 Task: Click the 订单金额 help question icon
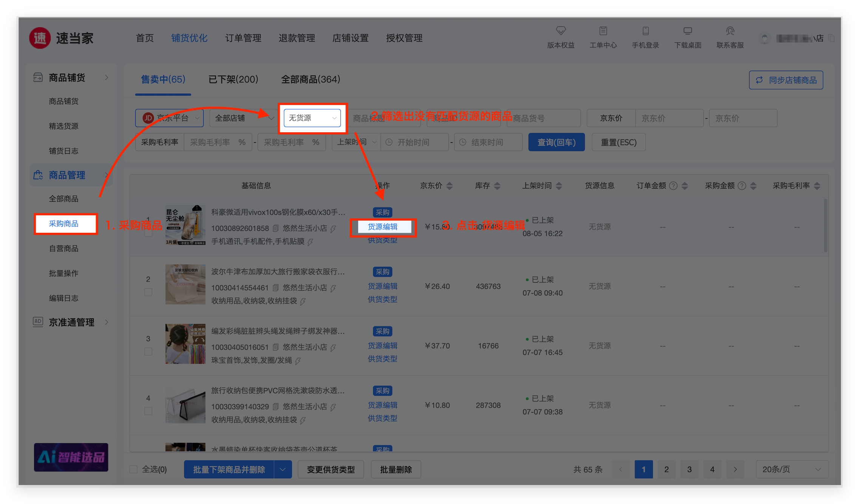pos(673,186)
